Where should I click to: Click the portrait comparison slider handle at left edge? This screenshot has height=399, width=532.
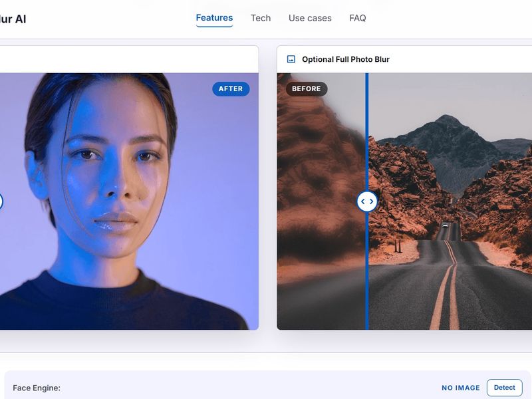[1, 201]
